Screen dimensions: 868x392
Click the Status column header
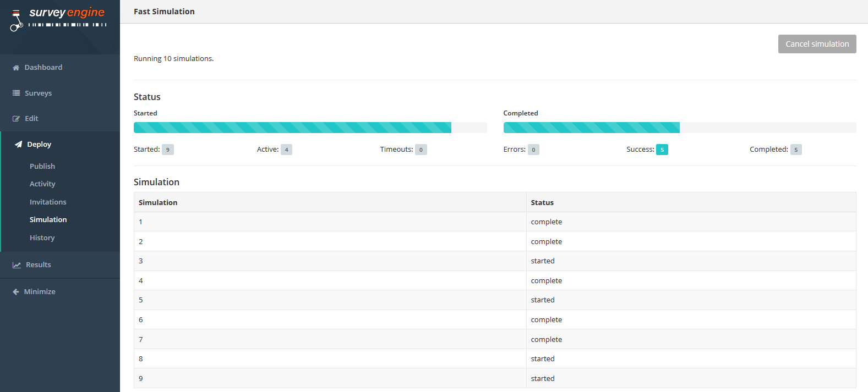coord(542,202)
